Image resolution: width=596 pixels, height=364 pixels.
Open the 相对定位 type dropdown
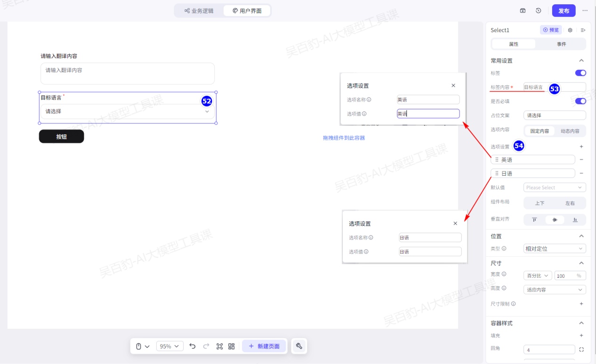pyautogui.click(x=555, y=249)
